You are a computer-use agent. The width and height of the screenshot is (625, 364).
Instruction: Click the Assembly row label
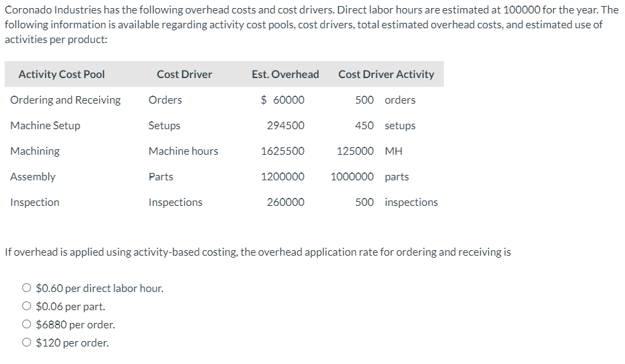(33, 177)
